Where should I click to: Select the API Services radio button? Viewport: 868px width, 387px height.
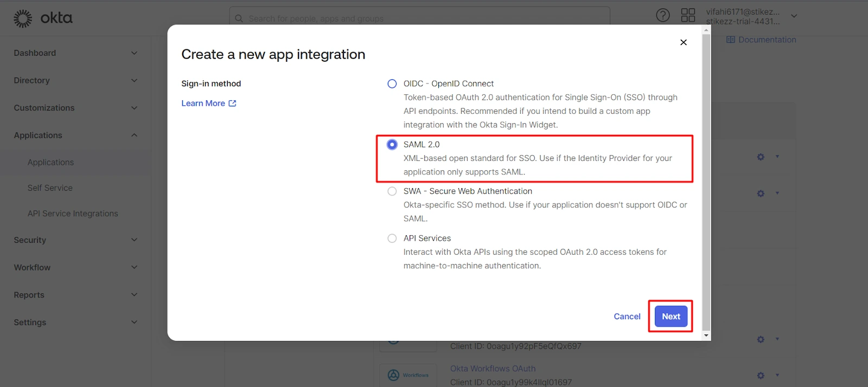click(x=392, y=238)
